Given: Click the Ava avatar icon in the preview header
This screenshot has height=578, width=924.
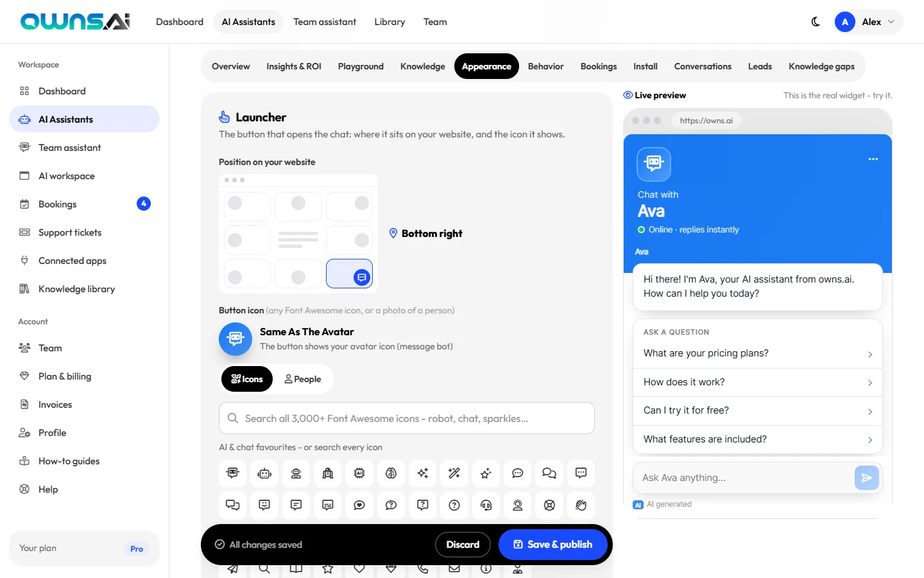Looking at the screenshot, I should coord(654,164).
